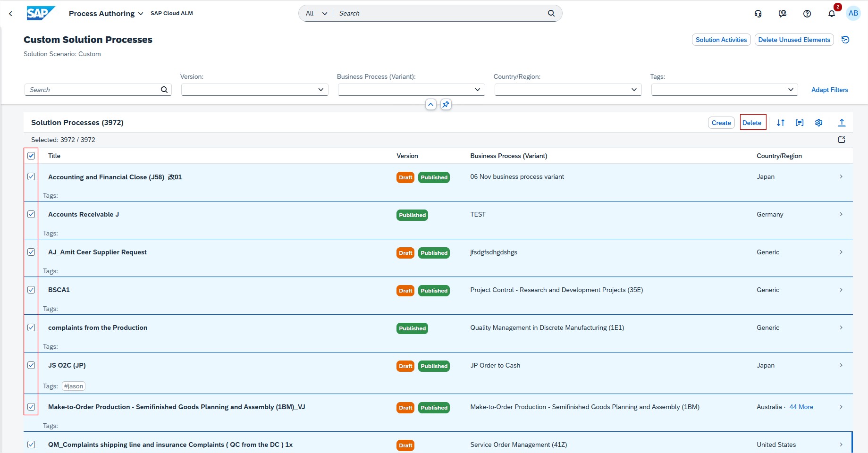This screenshot has width=868, height=453.
Task: Click the export upload icon
Action: click(x=841, y=123)
